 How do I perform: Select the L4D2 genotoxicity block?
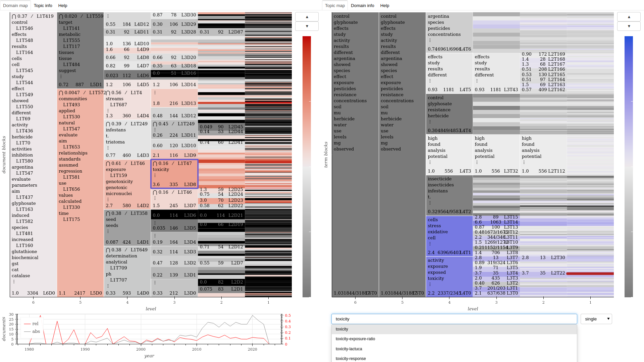click(x=127, y=184)
